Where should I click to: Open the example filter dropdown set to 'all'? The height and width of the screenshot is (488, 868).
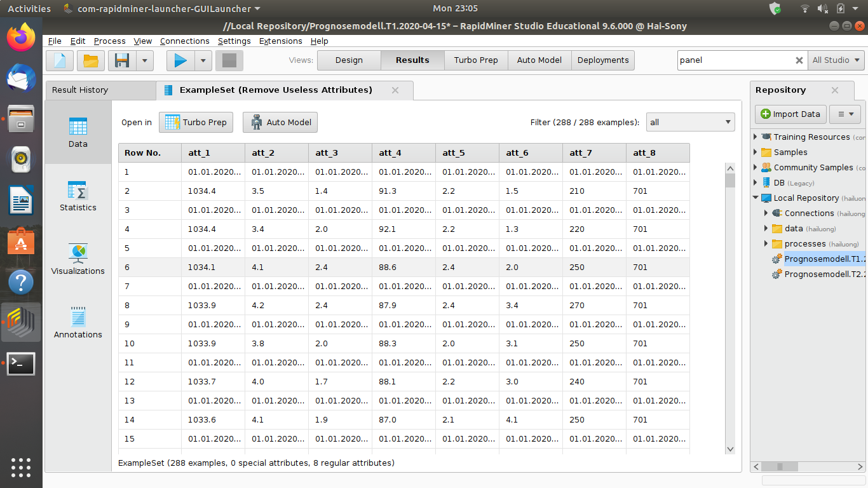(x=690, y=122)
